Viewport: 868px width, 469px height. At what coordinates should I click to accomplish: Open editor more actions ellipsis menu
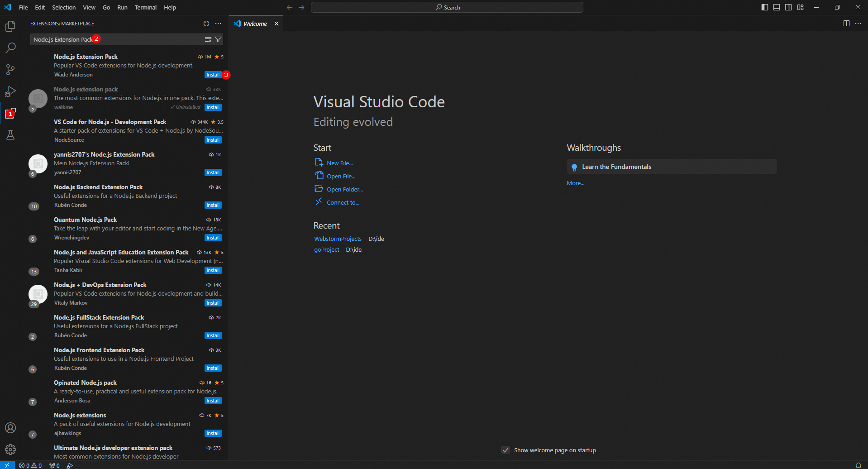858,24
